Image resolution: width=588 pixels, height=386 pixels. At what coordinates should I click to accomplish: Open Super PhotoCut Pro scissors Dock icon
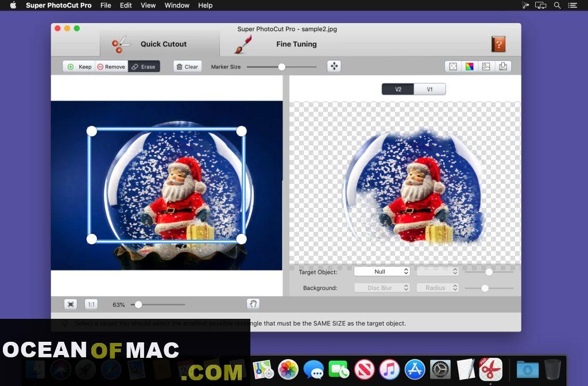[490, 369]
